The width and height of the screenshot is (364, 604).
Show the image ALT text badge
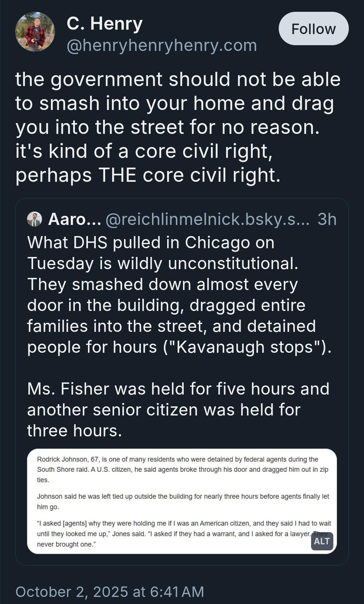point(322,541)
